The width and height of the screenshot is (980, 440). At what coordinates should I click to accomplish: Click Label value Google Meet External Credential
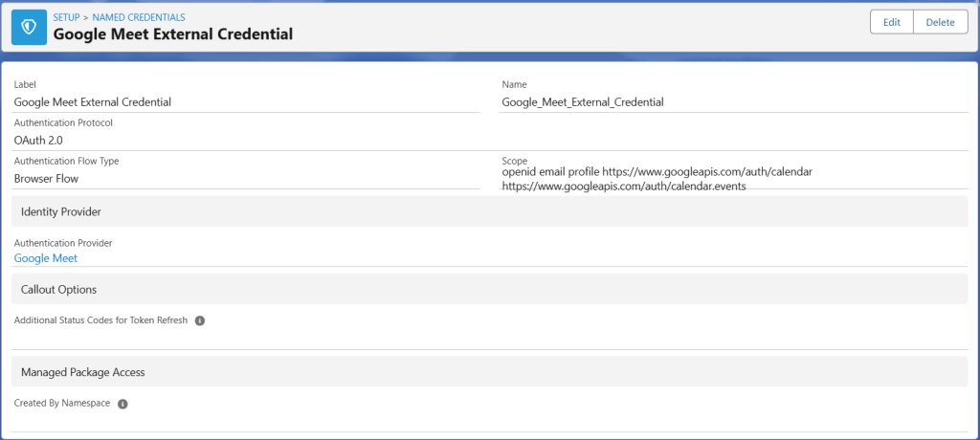(93, 102)
